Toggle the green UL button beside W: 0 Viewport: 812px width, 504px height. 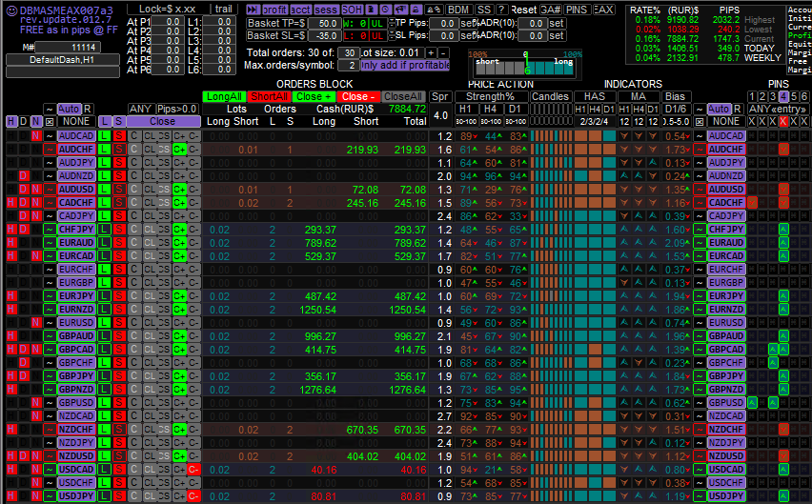(377, 23)
